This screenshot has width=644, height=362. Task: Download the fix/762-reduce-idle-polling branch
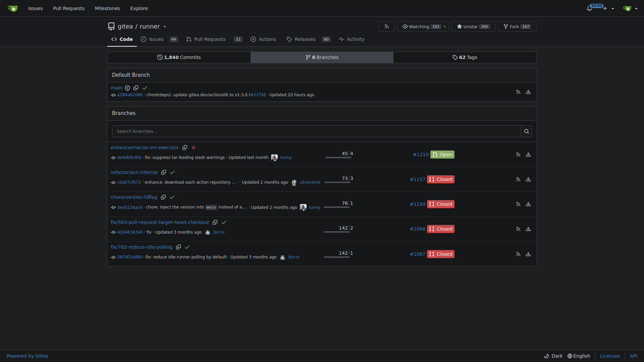[528, 254]
